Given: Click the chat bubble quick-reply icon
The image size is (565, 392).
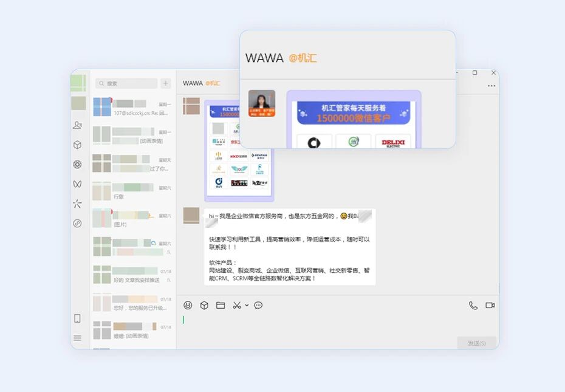Looking at the screenshot, I should (258, 306).
